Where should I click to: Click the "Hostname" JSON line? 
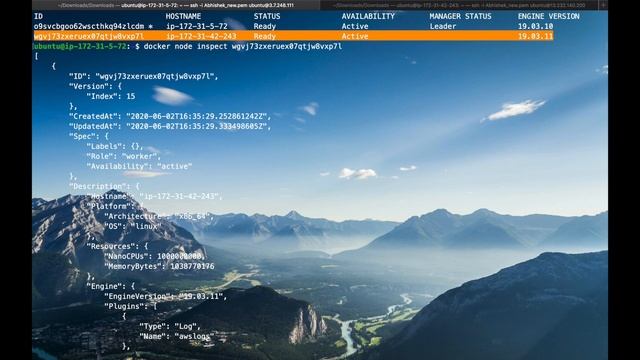coord(155,196)
